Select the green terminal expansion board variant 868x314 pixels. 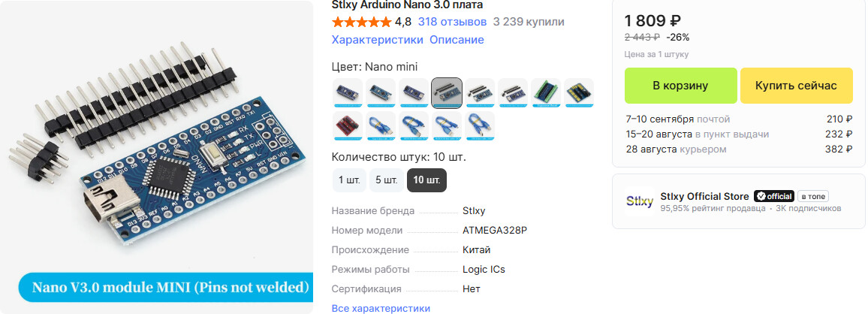[x=546, y=92]
